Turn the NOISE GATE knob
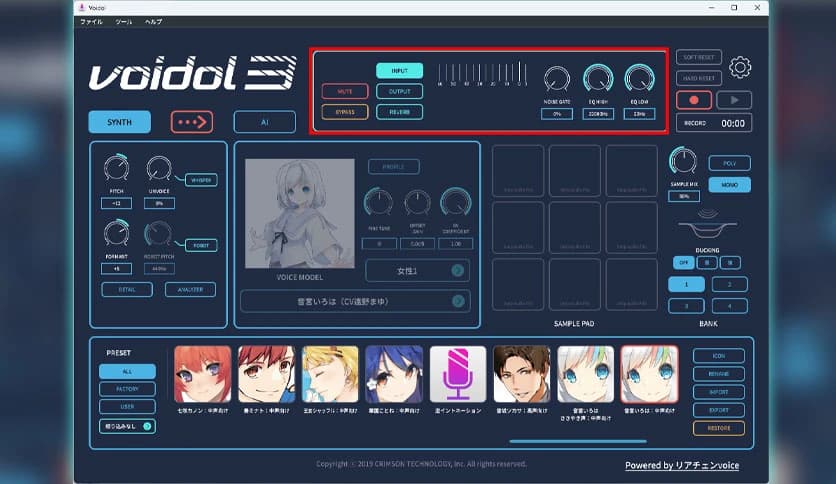 pyautogui.click(x=557, y=79)
